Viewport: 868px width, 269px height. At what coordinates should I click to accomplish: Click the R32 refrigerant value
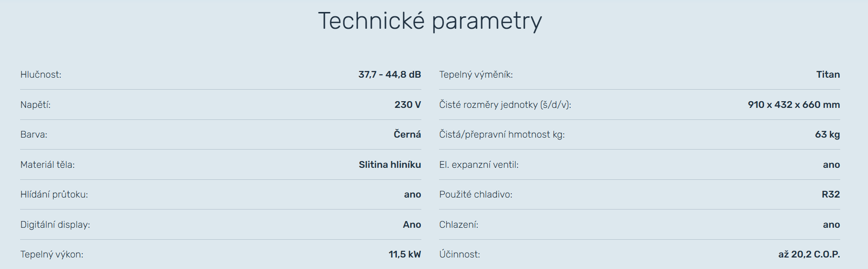click(x=831, y=195)
